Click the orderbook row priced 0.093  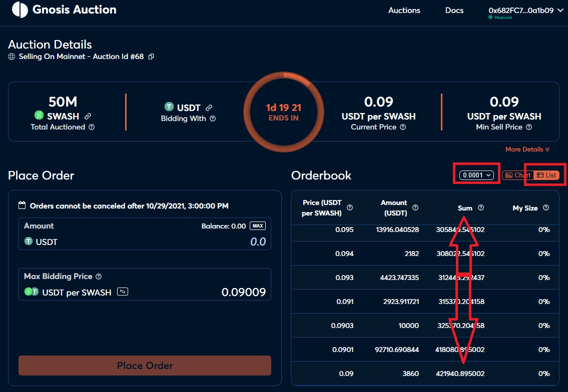[425, 277]
